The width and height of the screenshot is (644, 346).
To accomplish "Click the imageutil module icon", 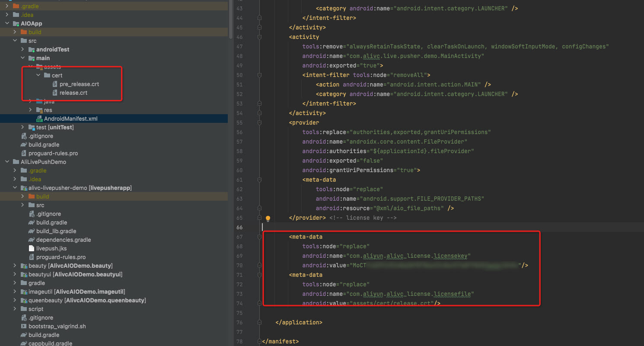I will point(24,292).
